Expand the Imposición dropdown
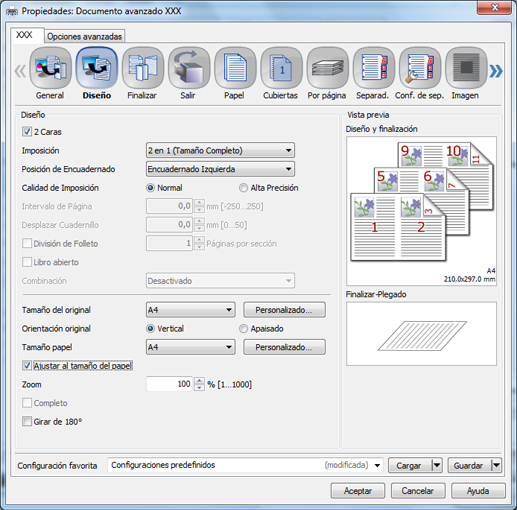This screenshot has height=510, width=517. pyautogui.click(x=220, y=150)
